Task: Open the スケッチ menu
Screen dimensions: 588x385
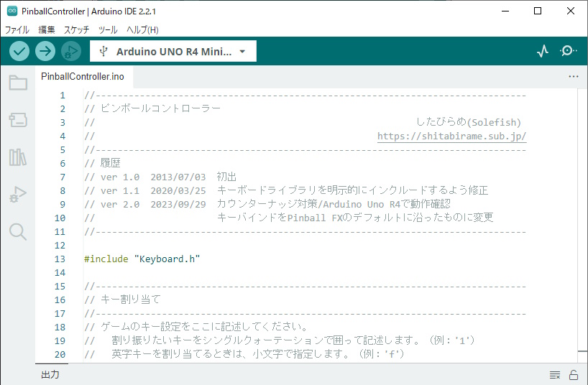Action: pos(77,30)
